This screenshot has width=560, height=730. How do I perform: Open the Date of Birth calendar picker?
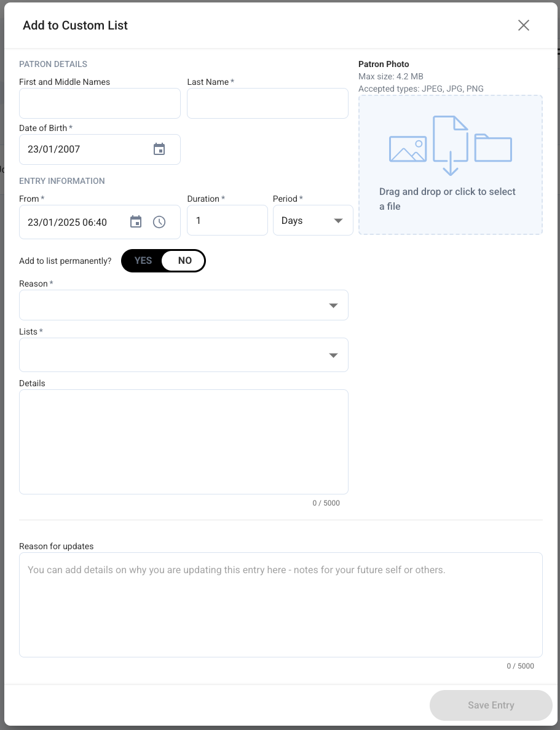point(159,149)
